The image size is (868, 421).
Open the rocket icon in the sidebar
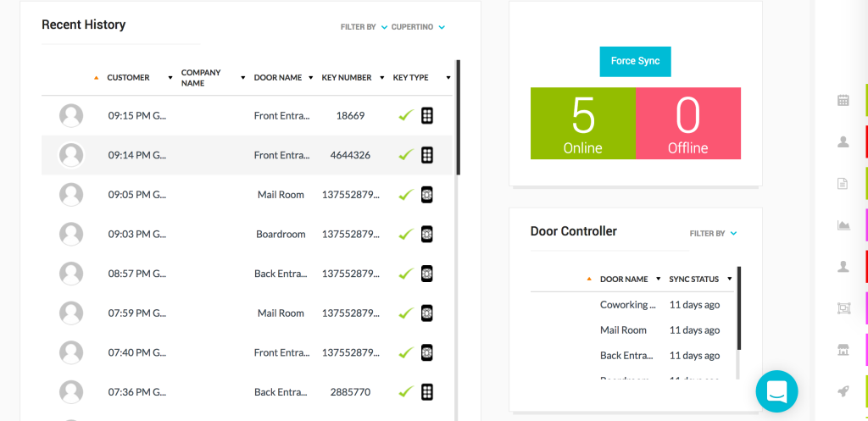(x=843, y=391)
